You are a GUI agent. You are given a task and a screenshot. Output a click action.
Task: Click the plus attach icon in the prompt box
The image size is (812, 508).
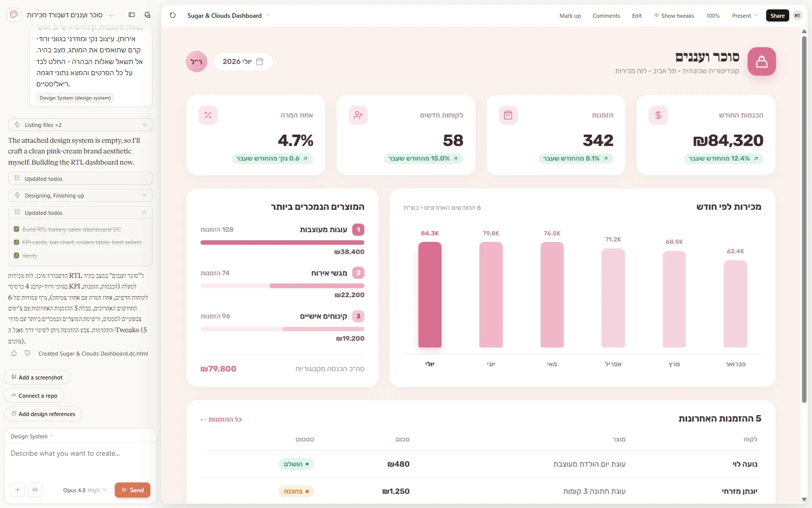tap(18, 490)
